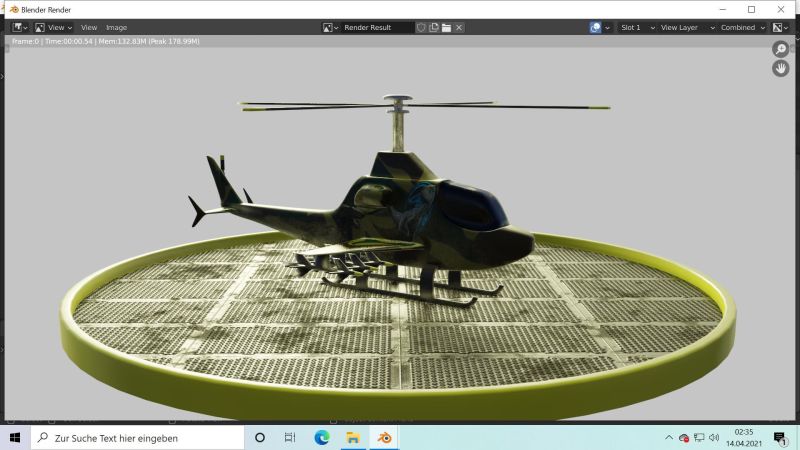The height and width of the screenshot is (450, 800).
Task: Open the Windows Start menu
Action: [x=15, y=438]
